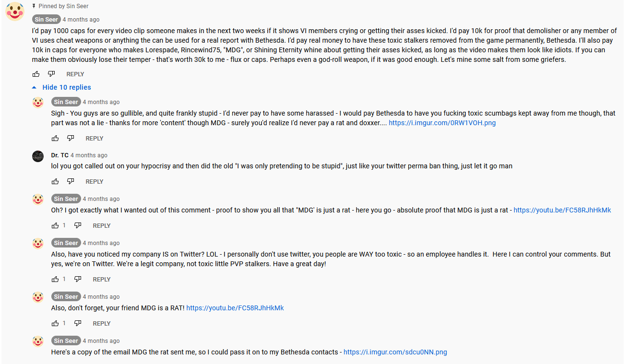The height and width of the screenshot is (364, 629).
Task: Like the reply about company on Twitter
Action: coord(55,280)
